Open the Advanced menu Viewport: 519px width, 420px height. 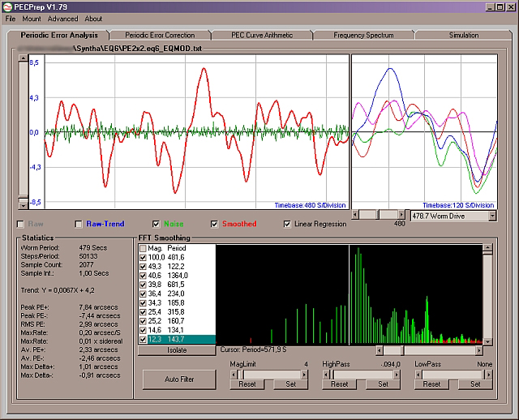point(62,19)
